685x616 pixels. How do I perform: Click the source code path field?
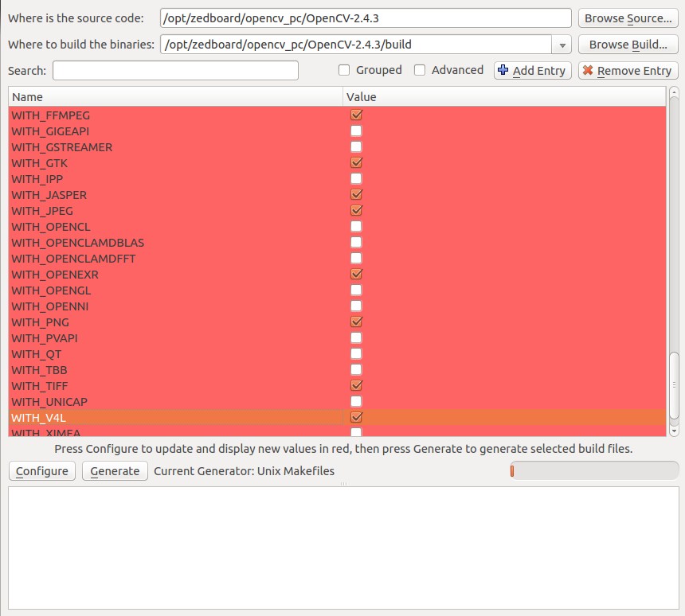[x=366, y=18]
